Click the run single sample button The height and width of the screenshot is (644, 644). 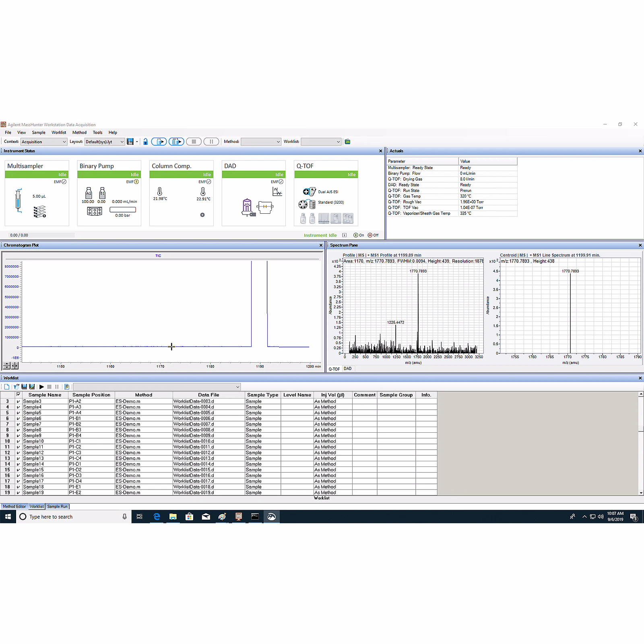159,142
